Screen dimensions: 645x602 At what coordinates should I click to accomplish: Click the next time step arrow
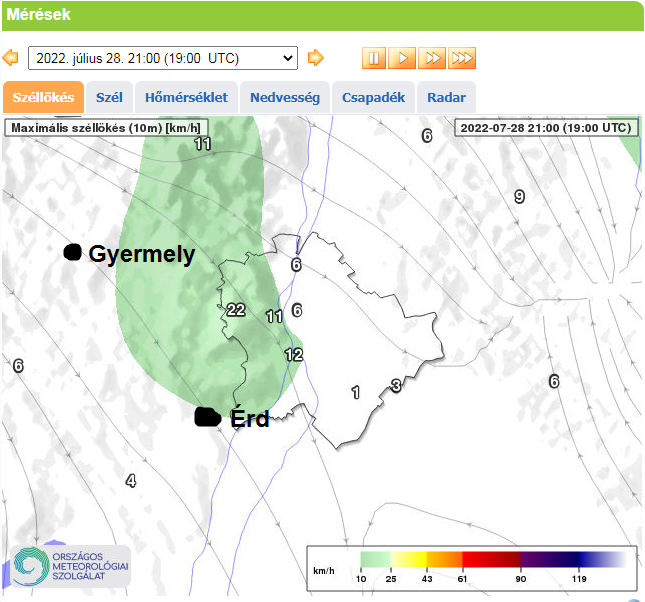[x=316, y=58]
